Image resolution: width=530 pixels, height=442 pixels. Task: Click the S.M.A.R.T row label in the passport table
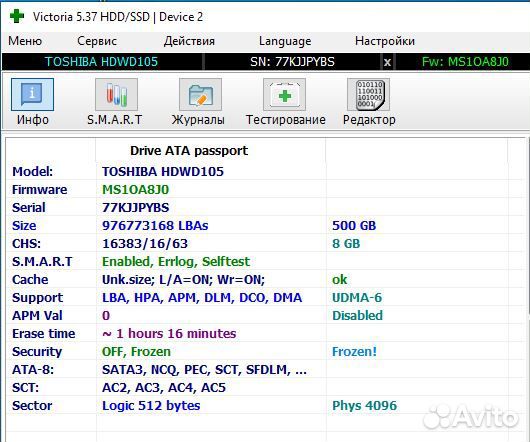(x=42, y=262)
